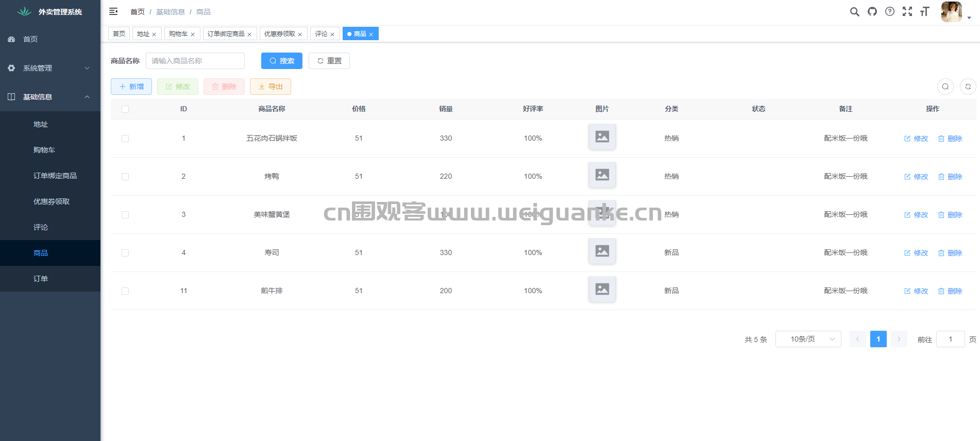Collapse the sidebar with hamburger icon
This screenshot has width=980, height=441.
[113, 11]
